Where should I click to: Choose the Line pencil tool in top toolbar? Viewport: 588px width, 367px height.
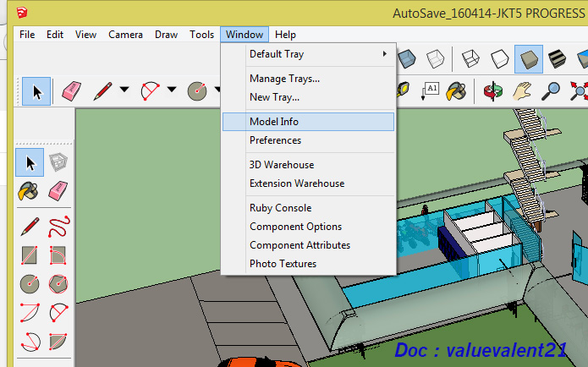[102, 91]
